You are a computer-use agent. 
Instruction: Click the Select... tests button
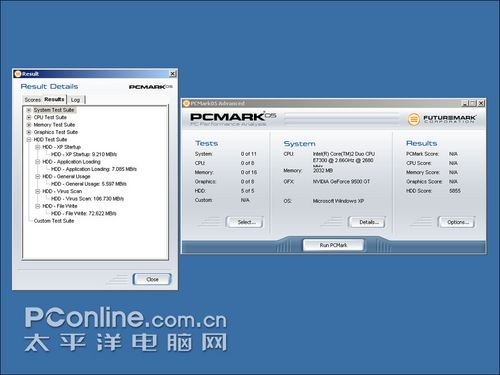(x=245, y=222)
